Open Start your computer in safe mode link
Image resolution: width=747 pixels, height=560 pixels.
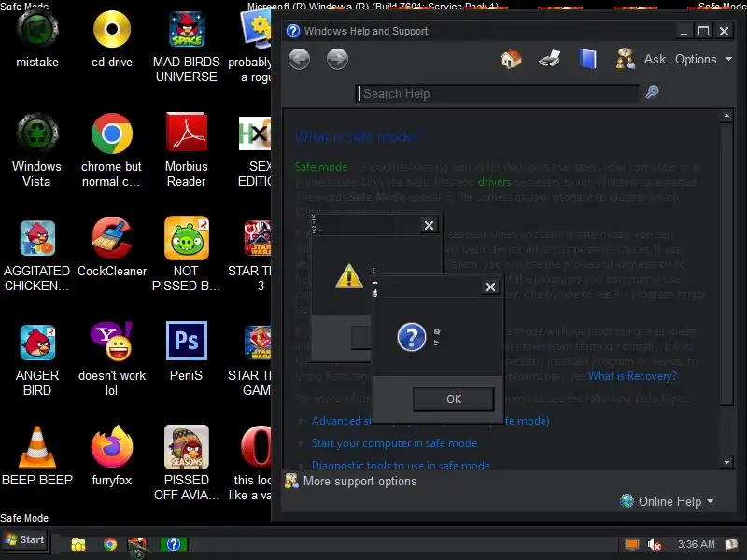tap(394, 443)
